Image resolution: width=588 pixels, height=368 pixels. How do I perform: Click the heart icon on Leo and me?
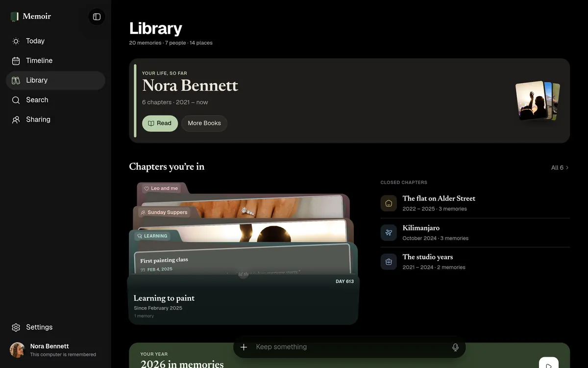[x=147, y=188]
